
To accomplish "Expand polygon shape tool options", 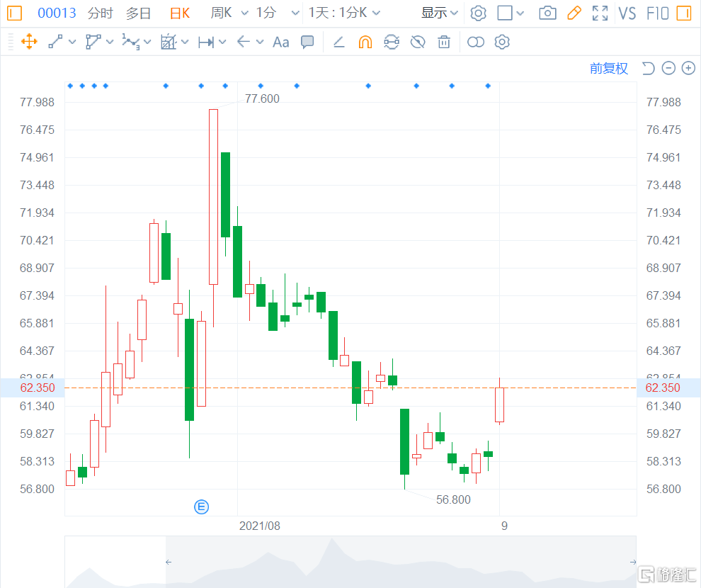I will 110,42.
